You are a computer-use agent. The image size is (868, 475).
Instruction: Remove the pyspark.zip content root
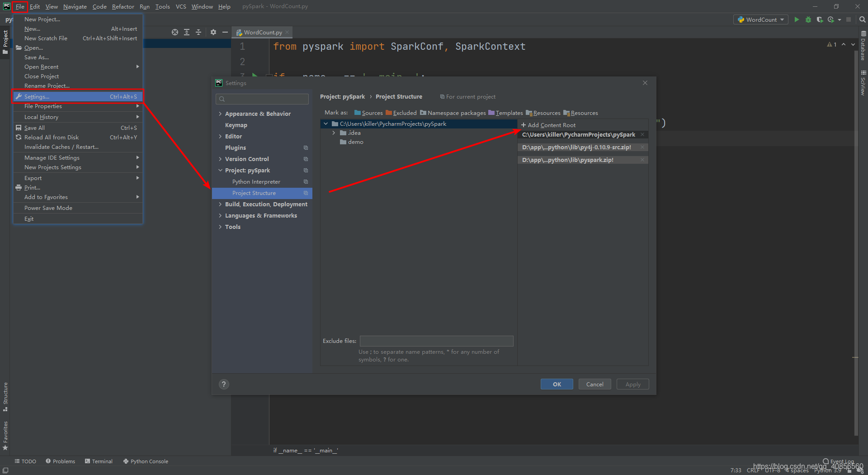coord(642,160)
